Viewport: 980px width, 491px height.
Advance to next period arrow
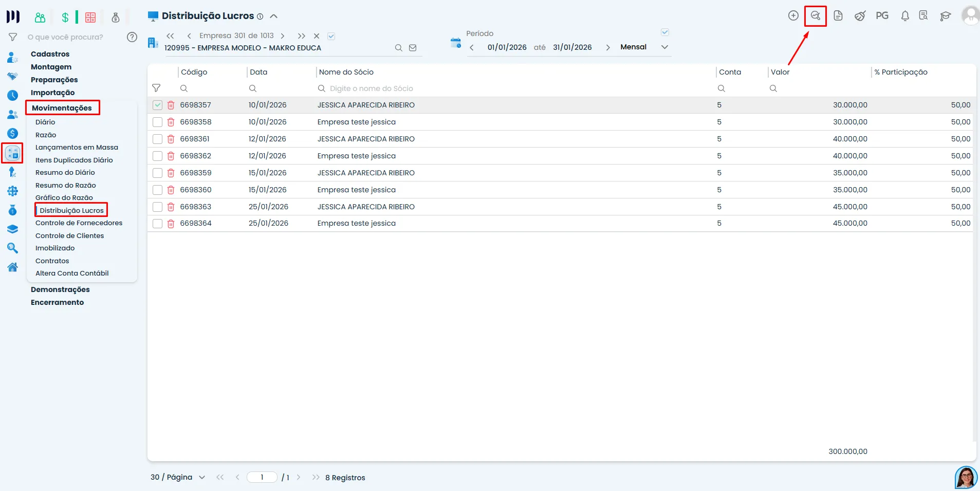(x=608, y=47)
